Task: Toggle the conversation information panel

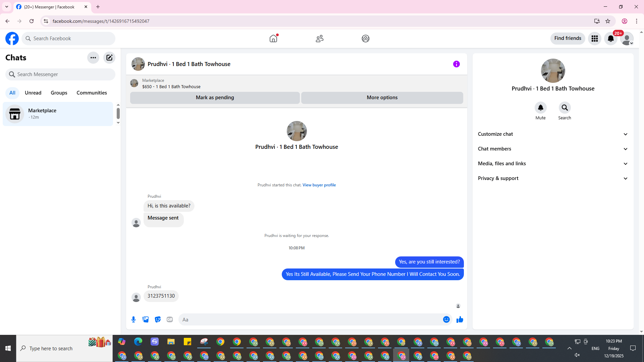Action: 456,64
